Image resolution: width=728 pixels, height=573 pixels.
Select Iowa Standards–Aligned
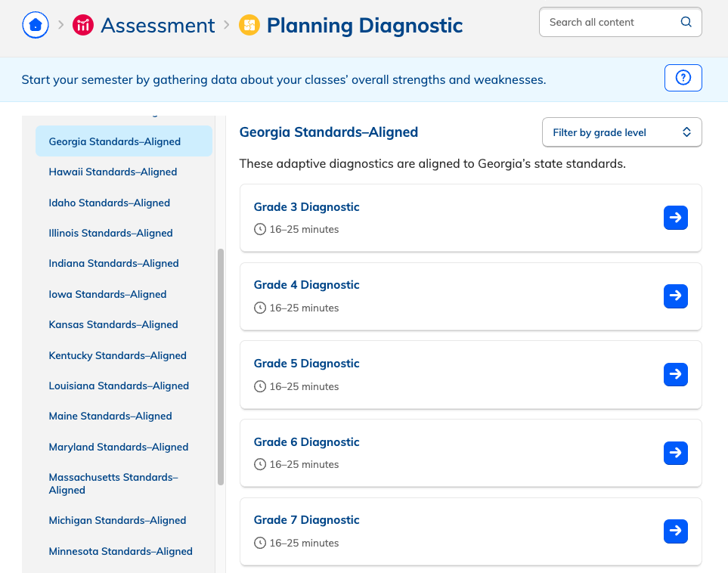click(107, 294)
